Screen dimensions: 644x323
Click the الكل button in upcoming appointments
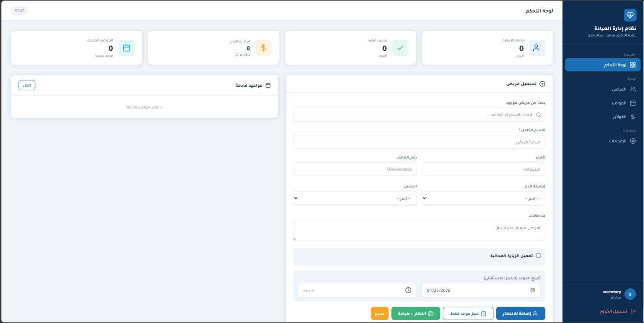[x=27, y=85]
